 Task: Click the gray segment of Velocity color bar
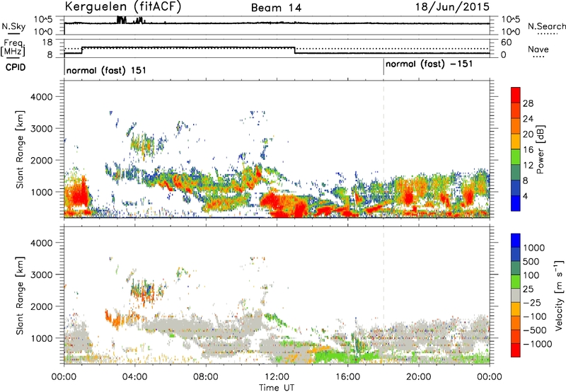(516, 295)
